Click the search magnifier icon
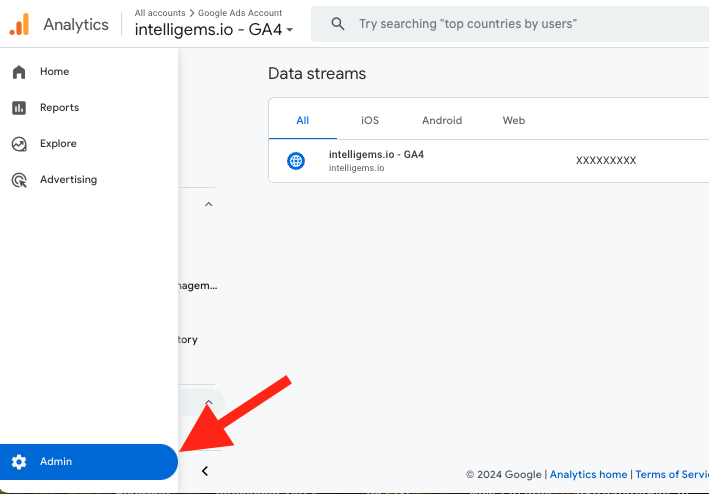The width and height of the screenshot is (709, 494). click(x=338, y=24)
